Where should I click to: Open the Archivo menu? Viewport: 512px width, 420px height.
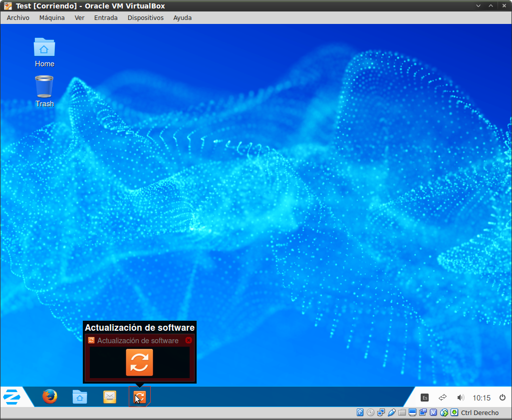18,17
